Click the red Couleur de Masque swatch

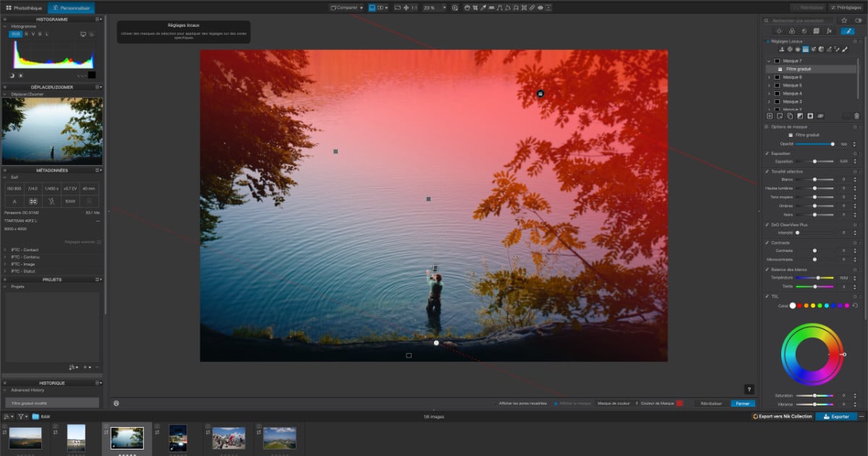679,403
